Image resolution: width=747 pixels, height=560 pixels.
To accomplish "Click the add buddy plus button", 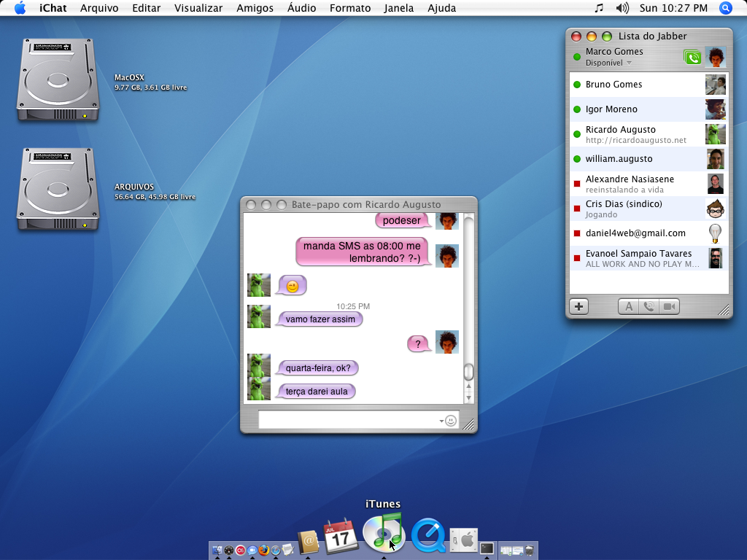I will (578, 306).
